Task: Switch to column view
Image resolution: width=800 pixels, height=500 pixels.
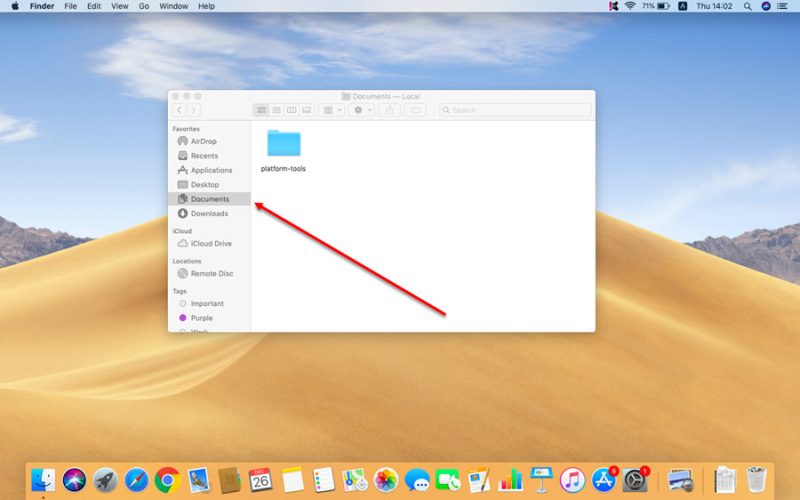Action: click(292, 110)
